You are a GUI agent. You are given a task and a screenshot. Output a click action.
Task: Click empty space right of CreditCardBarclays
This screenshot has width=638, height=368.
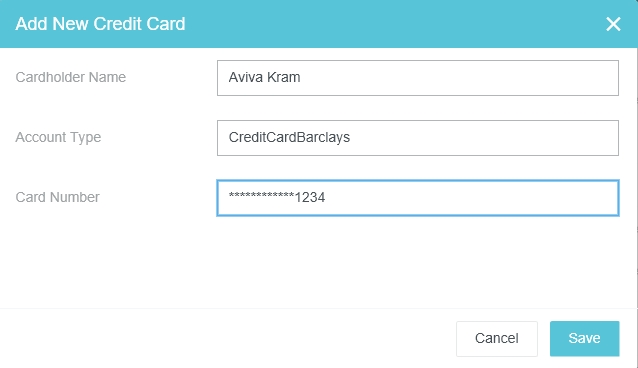click(x=484, y=138)
